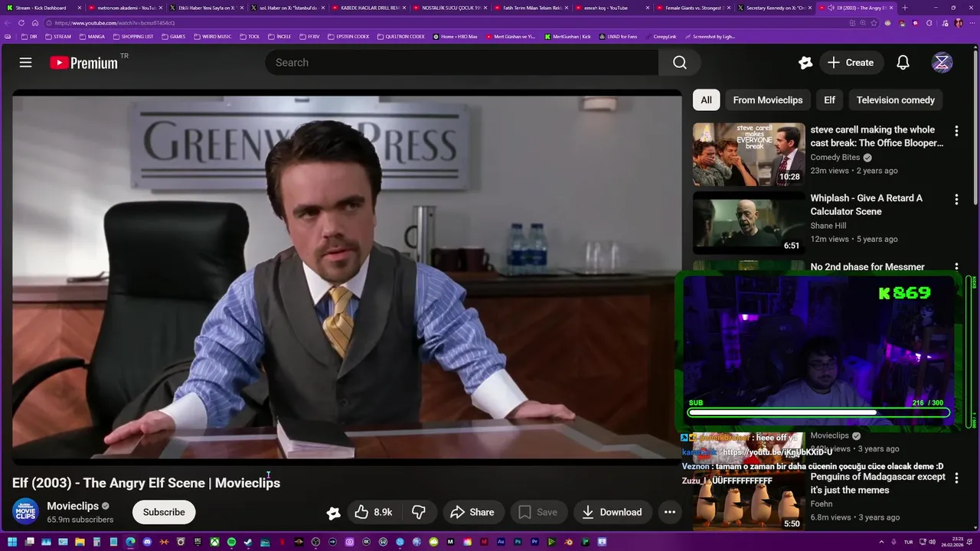Expand the DIR bookmarks folder

click(29, 37)
